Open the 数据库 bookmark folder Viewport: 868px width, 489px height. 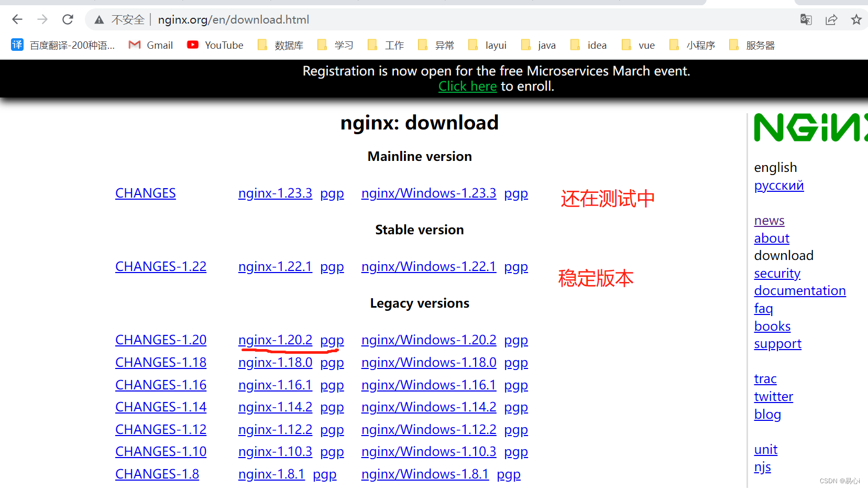click(280, 45)
